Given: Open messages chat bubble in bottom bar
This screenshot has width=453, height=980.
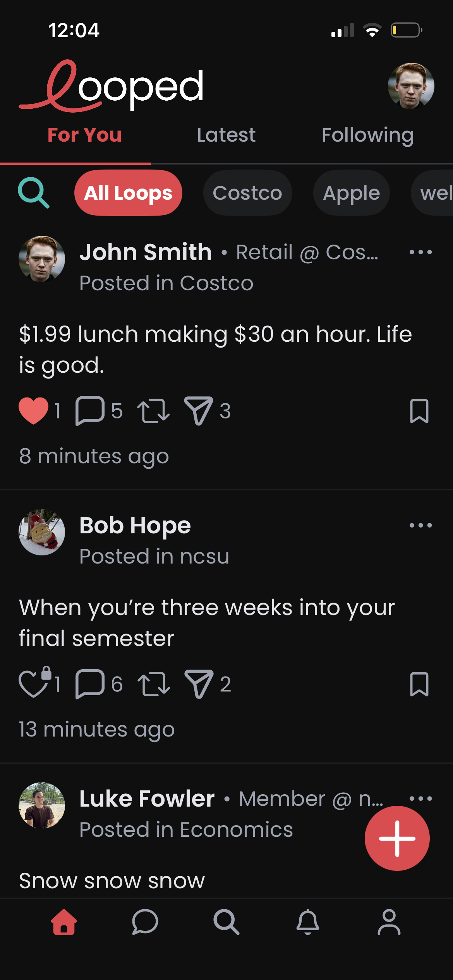Looking at the screenshot, I should pyautogui.click(x=145, y=922).
